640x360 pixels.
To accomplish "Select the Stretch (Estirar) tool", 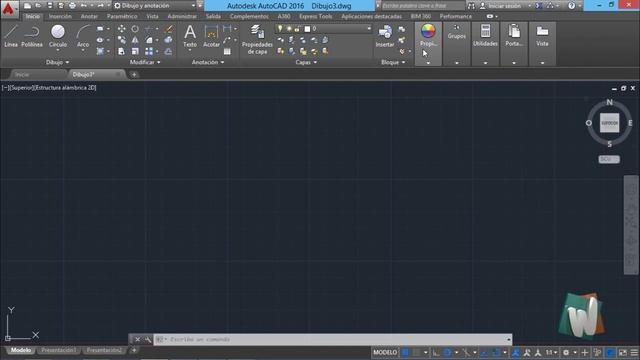I will [x=122, y=51].
